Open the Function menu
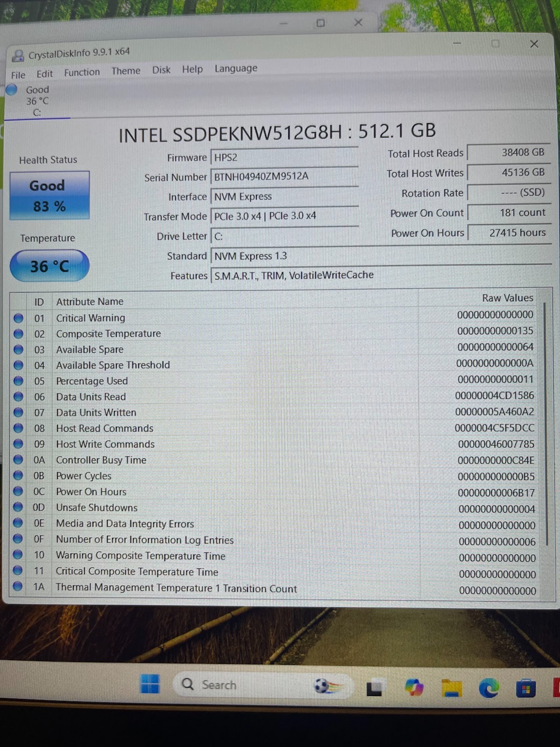This screenshot has width=560, height=747. pos(82,72)
